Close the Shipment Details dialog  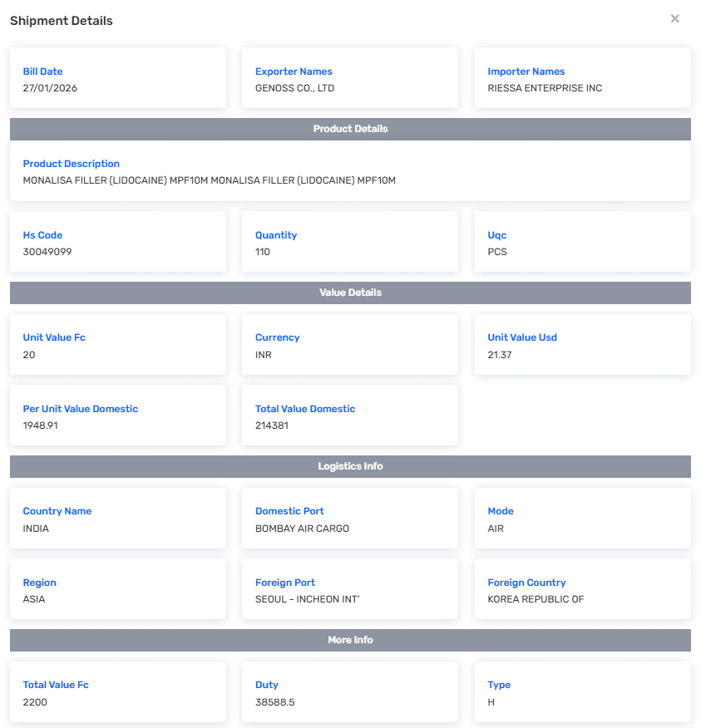click(x=674, y=19)
